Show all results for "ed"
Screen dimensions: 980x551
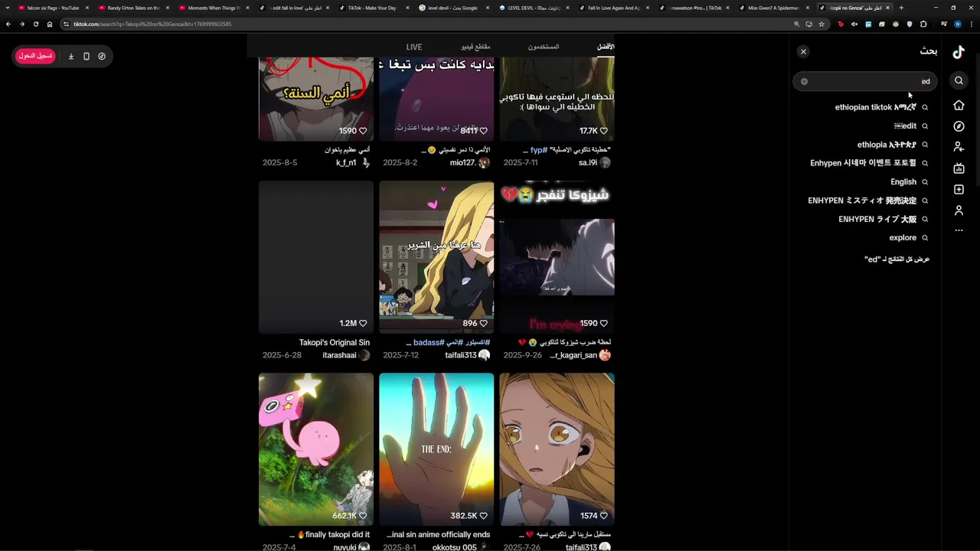click(897, 259)
